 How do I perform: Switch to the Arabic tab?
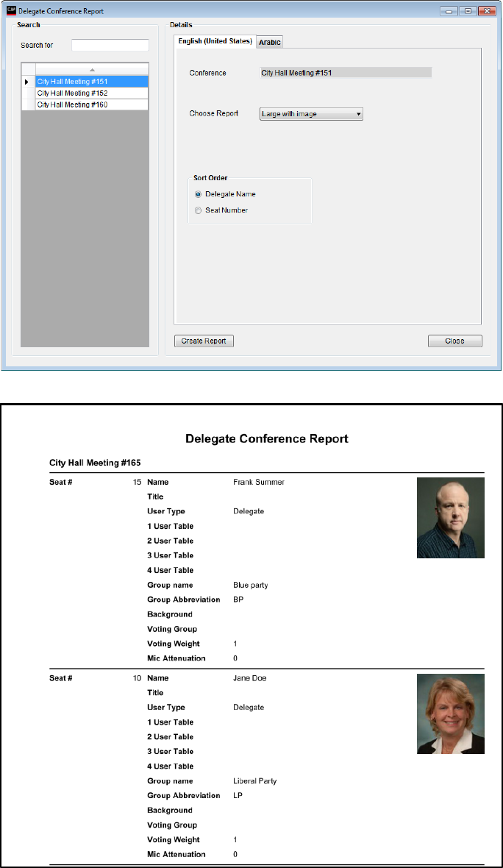pyautogui.click(x=270, y=43)
